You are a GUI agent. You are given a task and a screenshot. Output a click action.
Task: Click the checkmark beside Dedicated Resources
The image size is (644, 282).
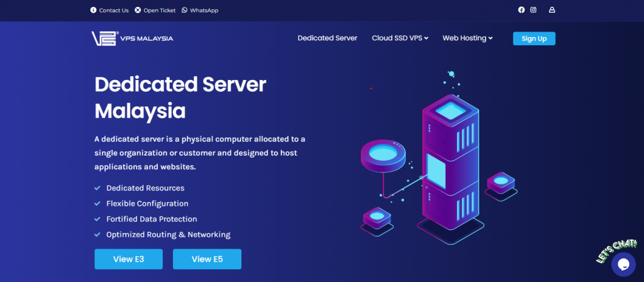tap(97, 188)
